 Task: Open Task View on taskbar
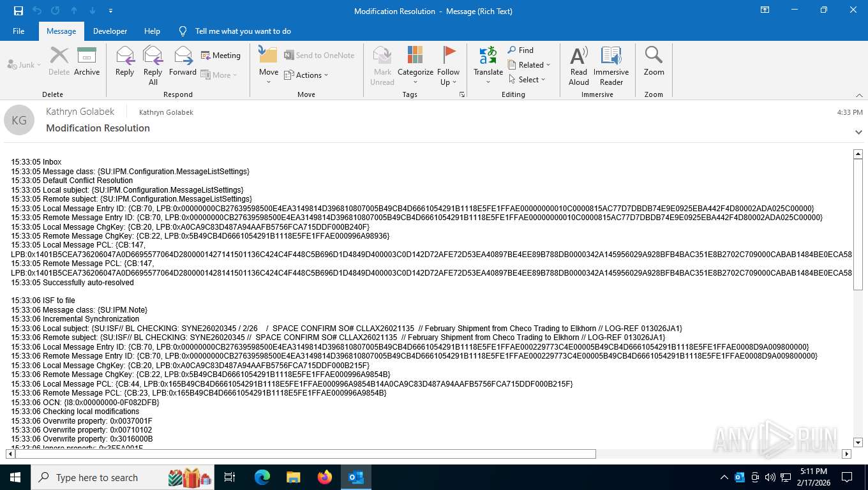[x=230, y=477]
